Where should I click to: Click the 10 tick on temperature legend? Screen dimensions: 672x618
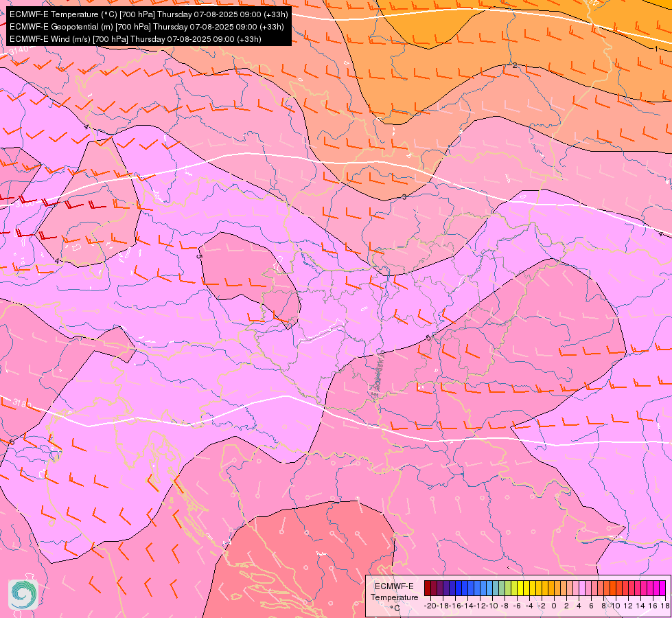pos(616,606)
